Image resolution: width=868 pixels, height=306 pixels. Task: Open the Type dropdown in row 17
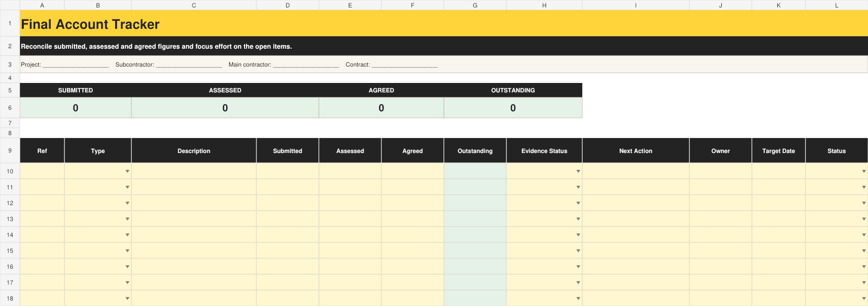[127, 283]
